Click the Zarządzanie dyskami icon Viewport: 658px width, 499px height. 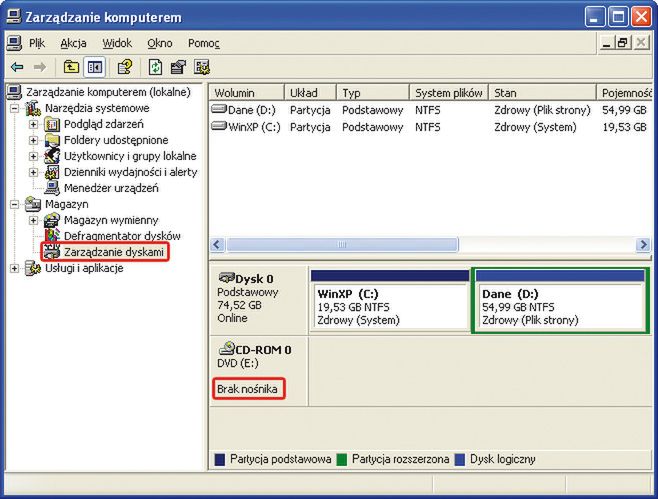[52, 252]
